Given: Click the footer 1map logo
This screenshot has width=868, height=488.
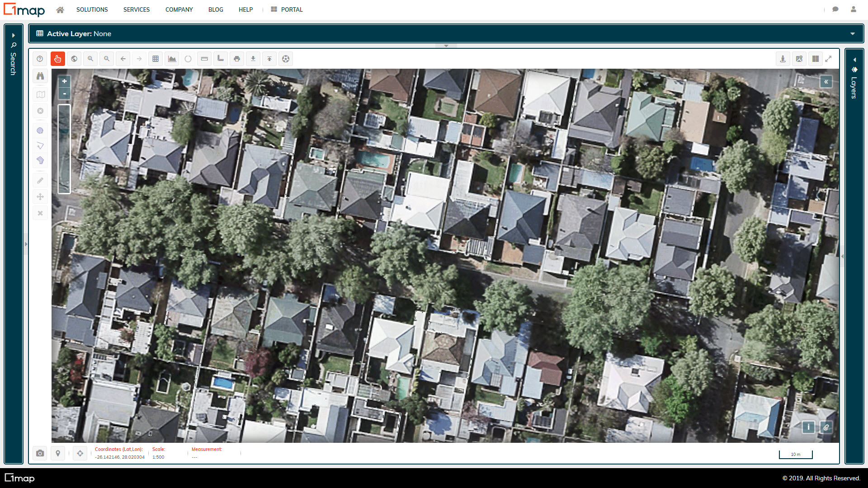Looking at the screenshot, I should 19,478.
